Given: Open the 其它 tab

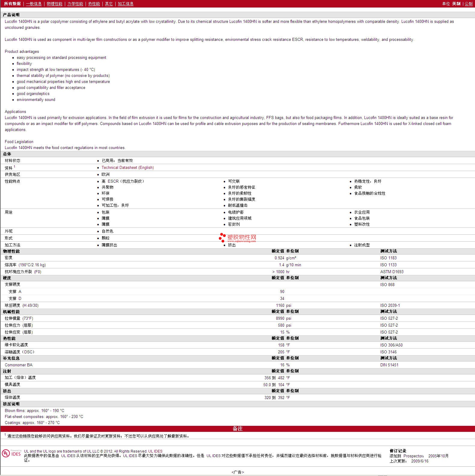Looking at the screenshot, I should pos(109,4).
